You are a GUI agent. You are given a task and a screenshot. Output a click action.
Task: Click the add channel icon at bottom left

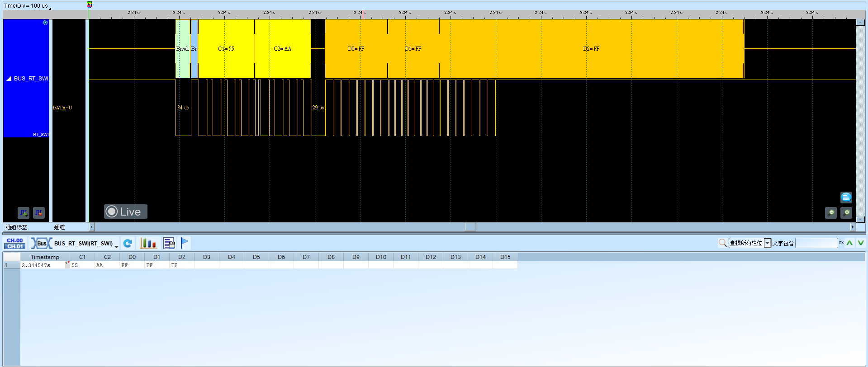click(x=24, y=212)
